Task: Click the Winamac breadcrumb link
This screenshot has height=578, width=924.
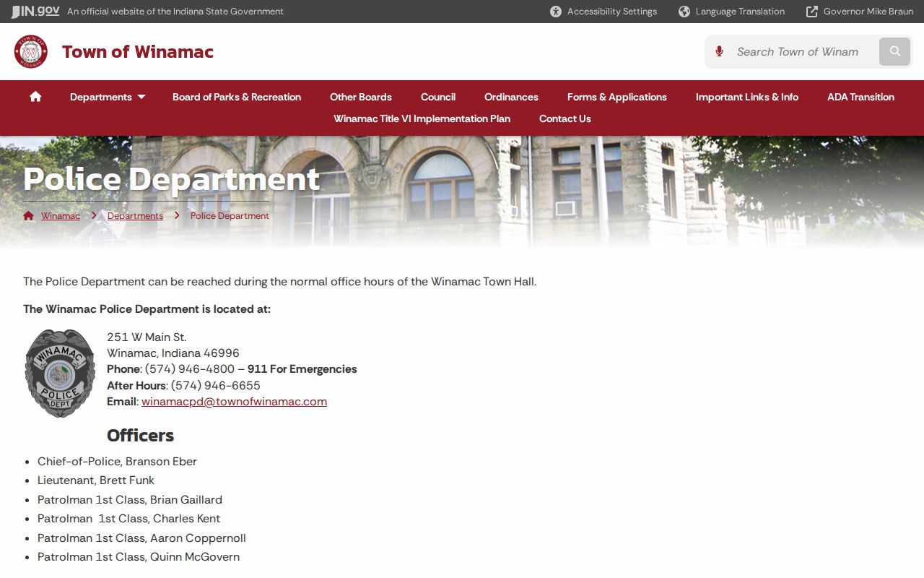Action: (61, 216)
